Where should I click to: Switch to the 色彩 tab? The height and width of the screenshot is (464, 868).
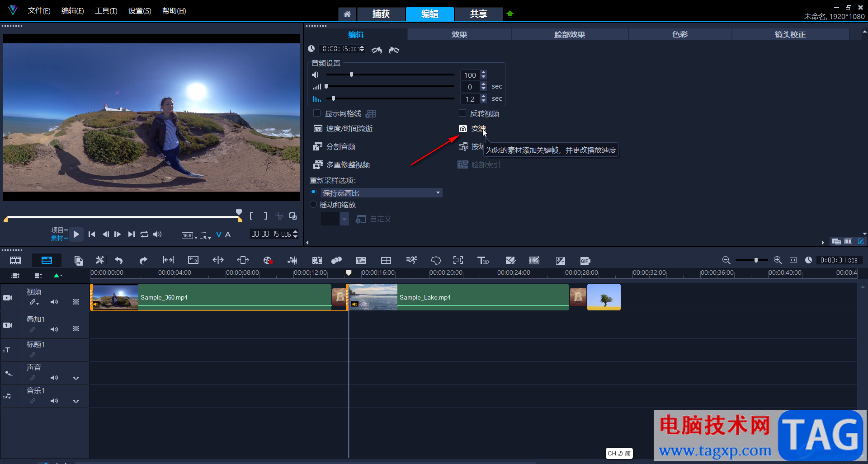[679, 34]
